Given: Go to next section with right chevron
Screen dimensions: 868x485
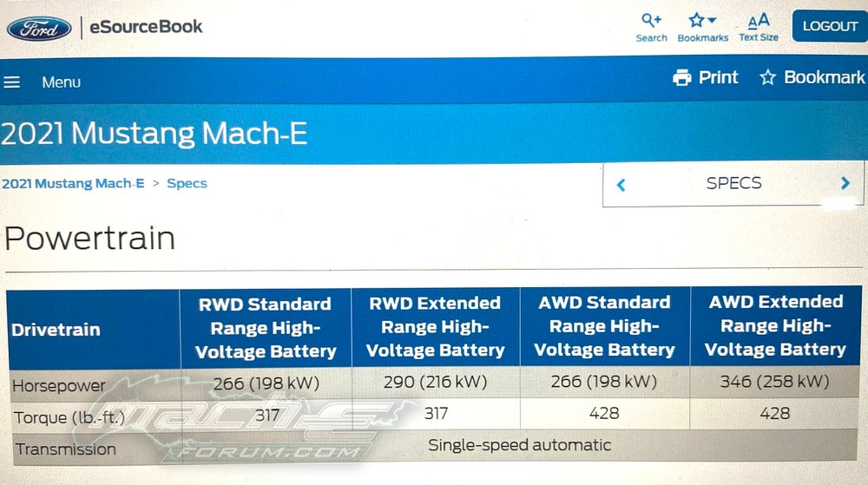Looking at the screenshot, I should click(x=845, y=183).
